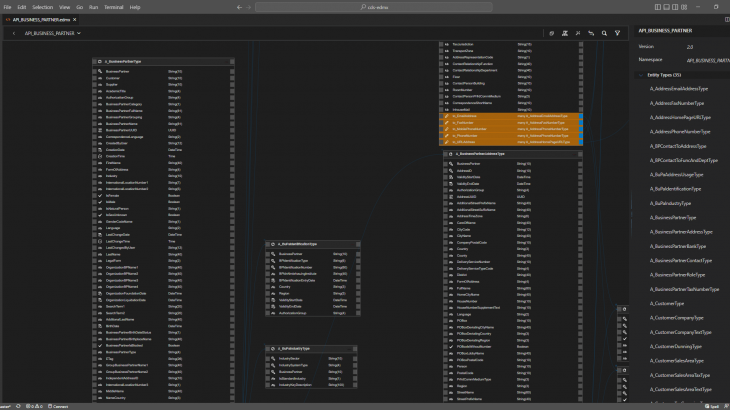730x410 pixels.
Task: Select A_AddressHomePageURLType in the entity list
Action: pyautogui.click(x=680, y=117)
